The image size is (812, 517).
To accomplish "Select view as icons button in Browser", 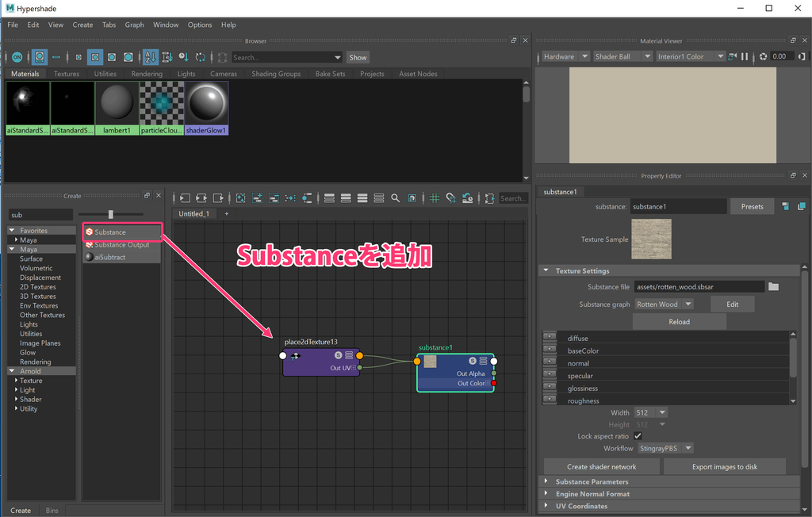I will [40, 57].
